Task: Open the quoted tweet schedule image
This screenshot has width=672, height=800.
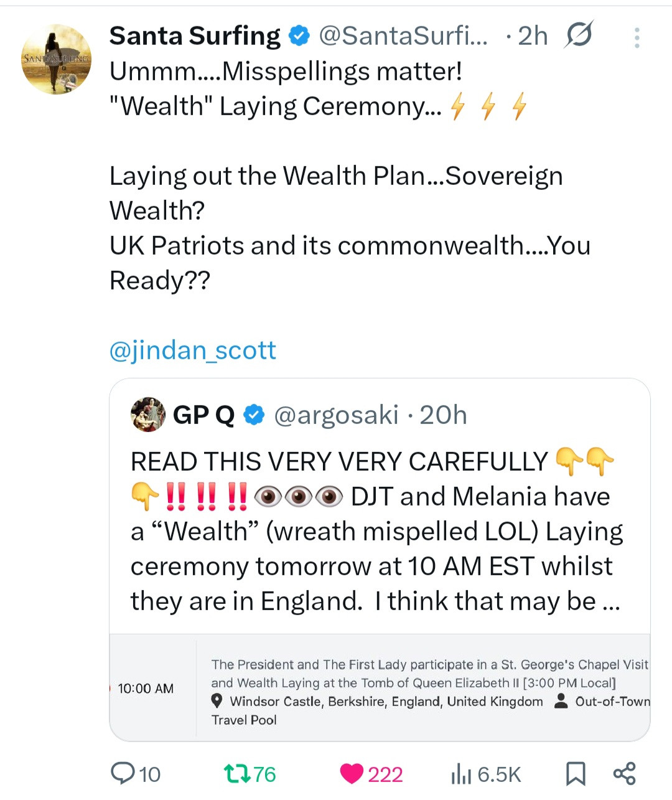Action: [380, 688]
